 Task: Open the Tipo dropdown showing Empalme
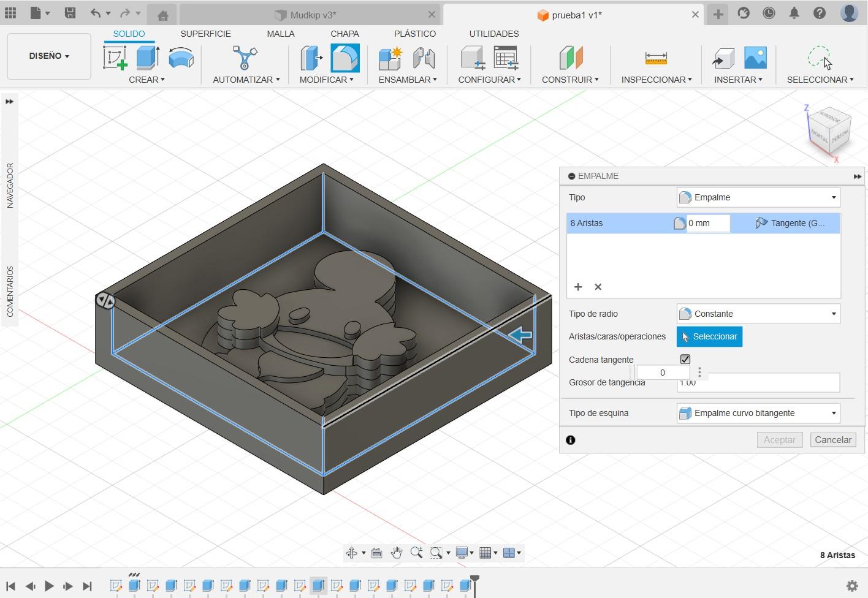758,197
